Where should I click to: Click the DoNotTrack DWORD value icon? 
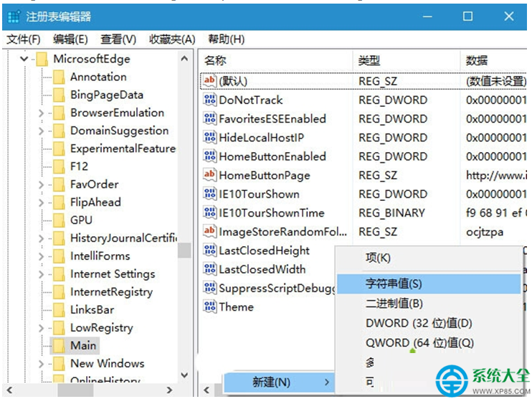coord(209,100)
